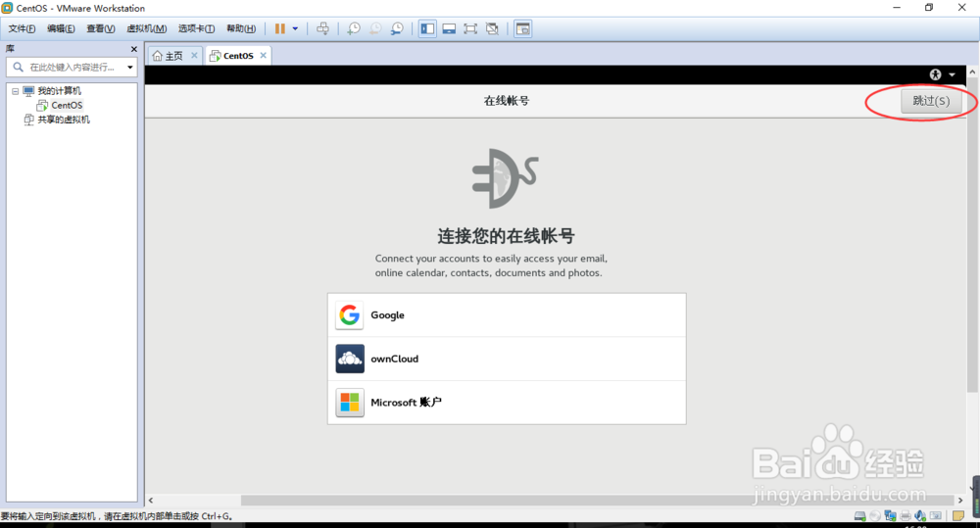Open the accessibility menu icon

pos(935,74)
